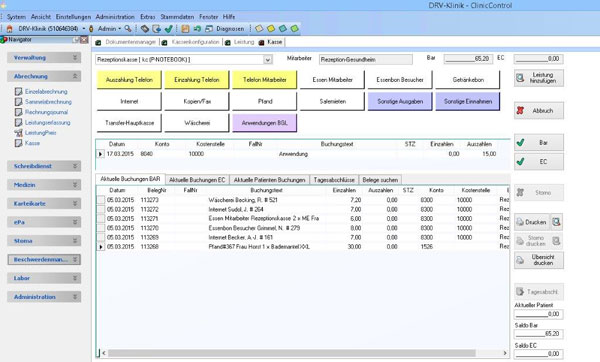
Task: Click the Admin user figure icon
Action: tap(91, 29)
